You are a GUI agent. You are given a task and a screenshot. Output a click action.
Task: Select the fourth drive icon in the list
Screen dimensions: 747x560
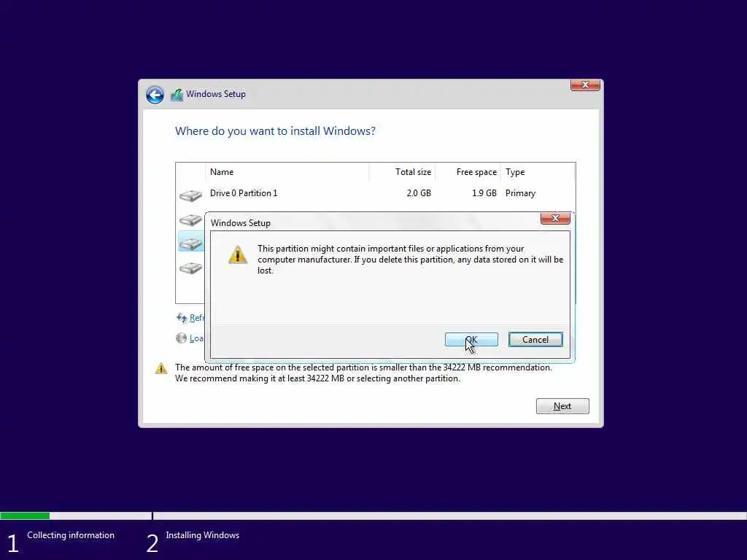click(190, 268)
